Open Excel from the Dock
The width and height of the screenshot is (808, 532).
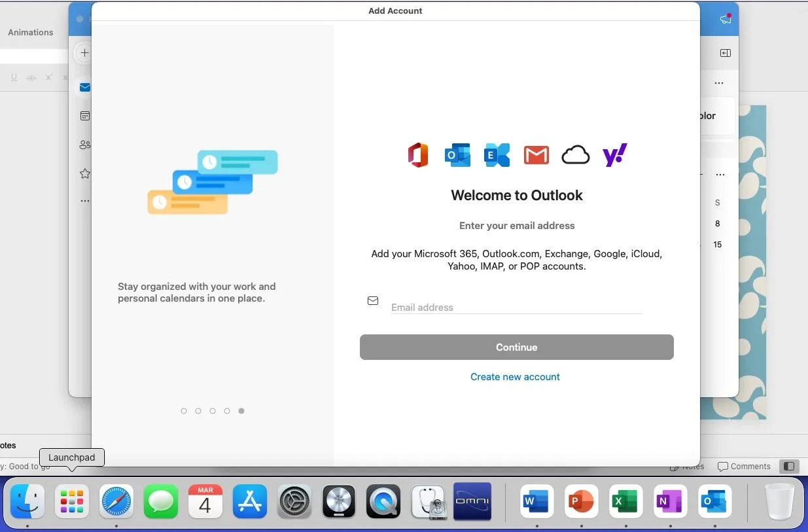pos(626,502)
